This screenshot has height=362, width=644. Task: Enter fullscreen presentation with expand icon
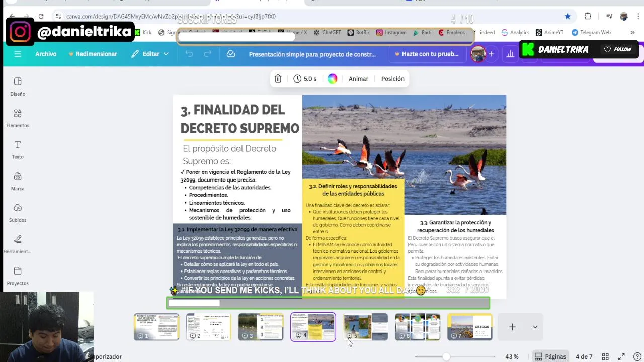[x=621, y=357]
